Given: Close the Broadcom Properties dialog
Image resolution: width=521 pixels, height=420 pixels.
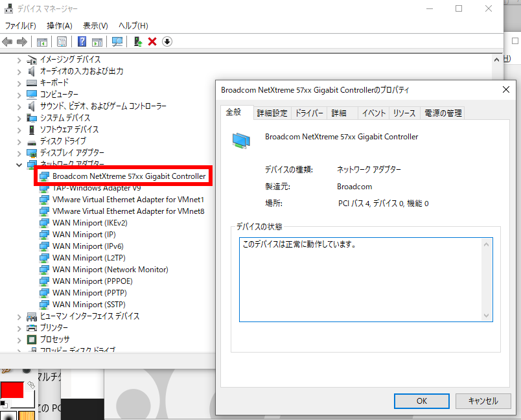Looking at the screenshot, I should click(x=505, y=89).
